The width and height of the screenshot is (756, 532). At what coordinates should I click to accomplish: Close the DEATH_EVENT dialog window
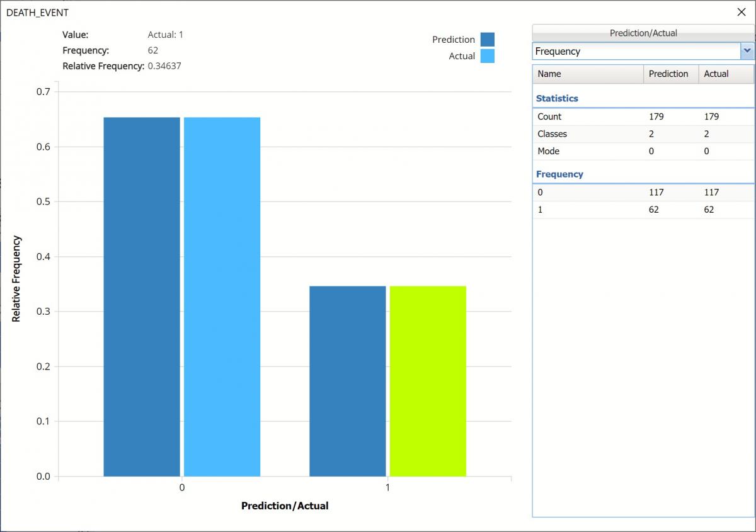coord(741,12)
